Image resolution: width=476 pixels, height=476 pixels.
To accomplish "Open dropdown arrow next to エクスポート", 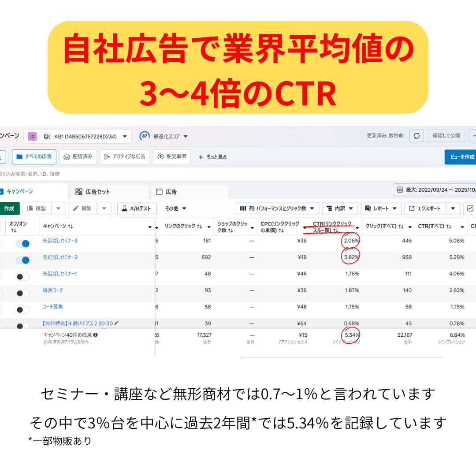I will (453, 208).
